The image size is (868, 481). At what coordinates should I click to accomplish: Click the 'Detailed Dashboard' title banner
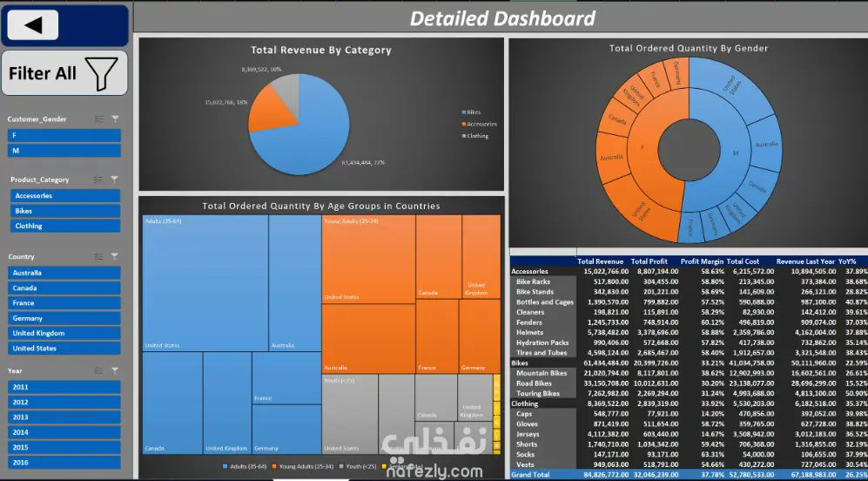(501, 18)
